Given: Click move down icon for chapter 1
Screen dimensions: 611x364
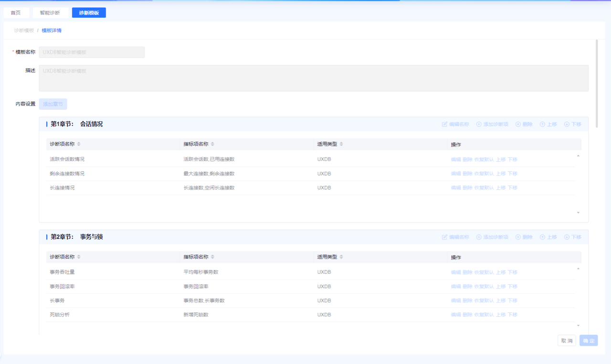Looking at the screenshot, I should click(x=567, y=124).
